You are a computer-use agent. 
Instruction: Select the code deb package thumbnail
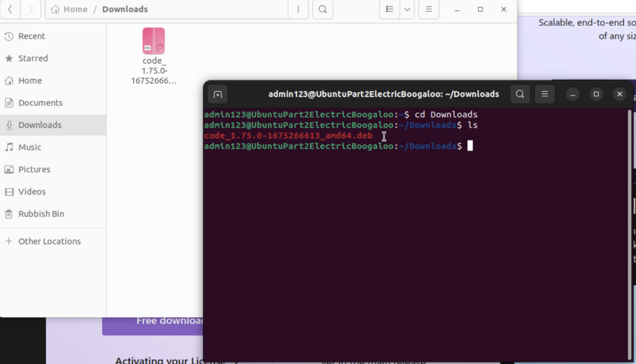tap(154, 41)
